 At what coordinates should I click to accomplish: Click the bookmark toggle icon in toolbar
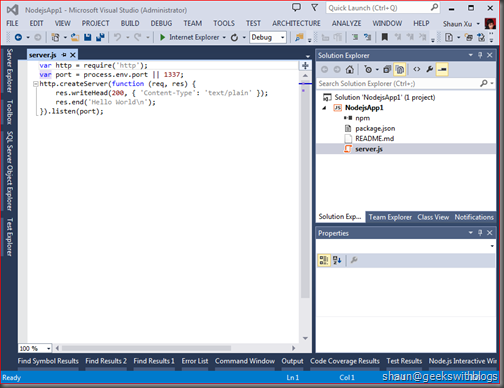click(x=385, y=37)
